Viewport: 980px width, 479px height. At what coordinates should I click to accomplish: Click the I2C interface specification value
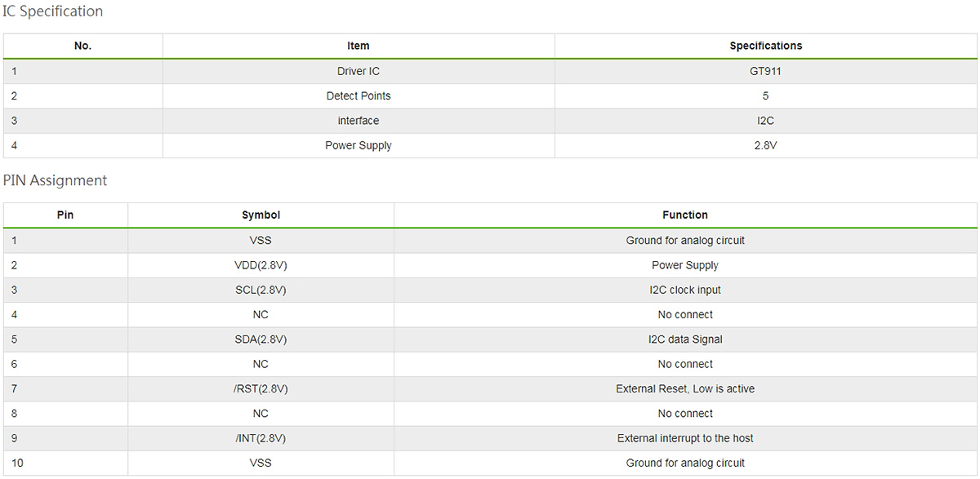(765, 121)
